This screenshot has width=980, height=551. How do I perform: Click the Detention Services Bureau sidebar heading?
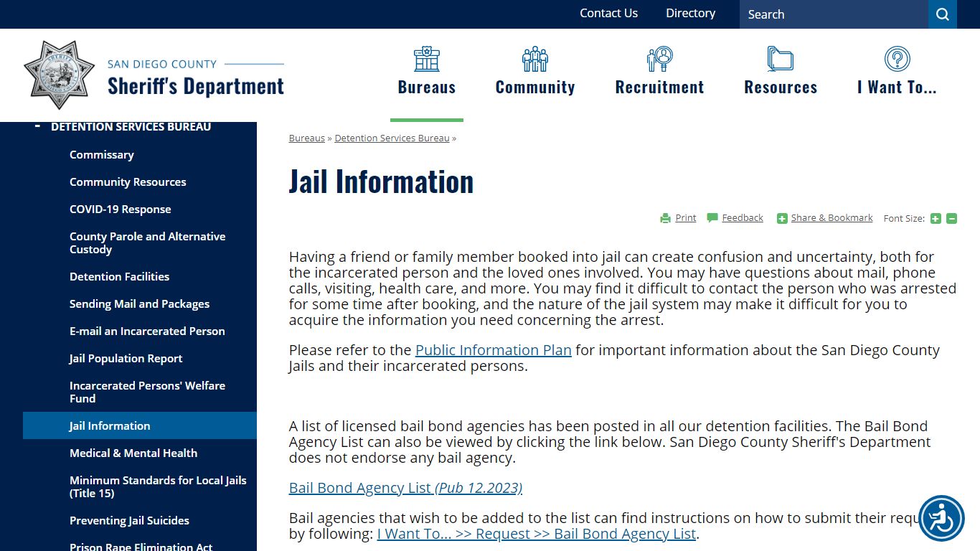pyautogui.click(x=131, y=127)
